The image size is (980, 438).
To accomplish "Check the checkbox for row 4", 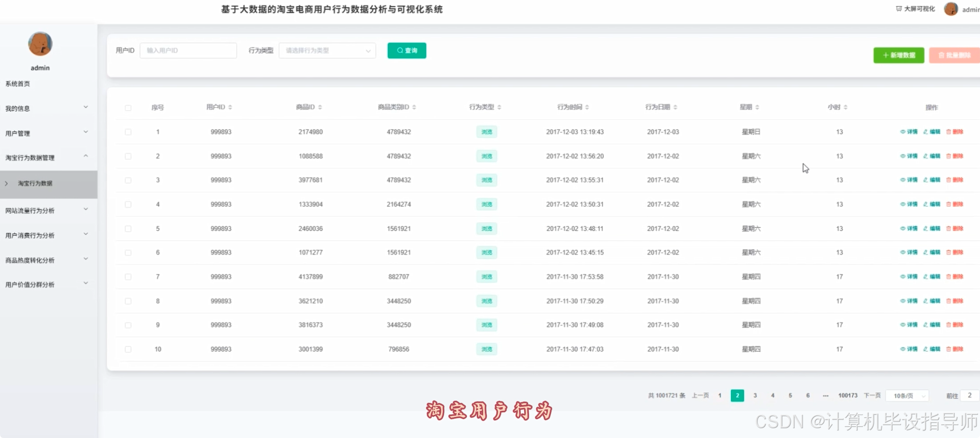I will [x=128, y=204].
